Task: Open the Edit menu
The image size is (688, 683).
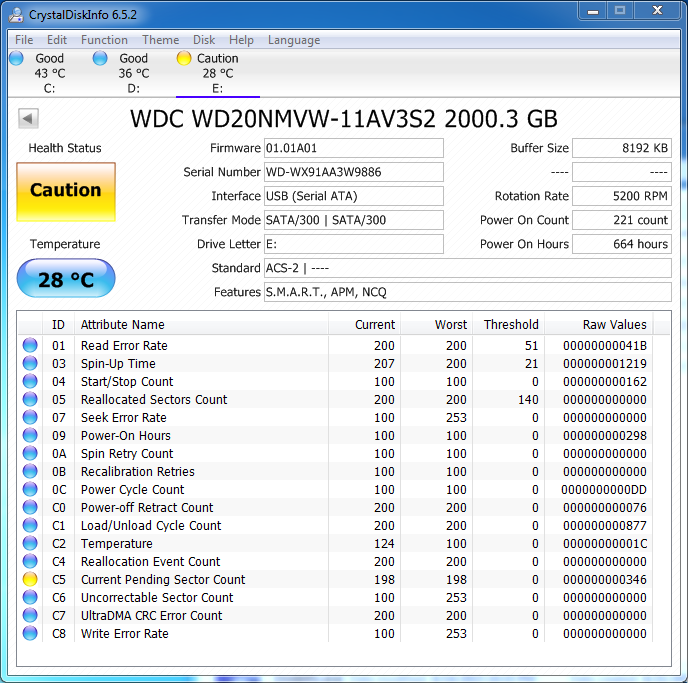Action: (57, 40)
